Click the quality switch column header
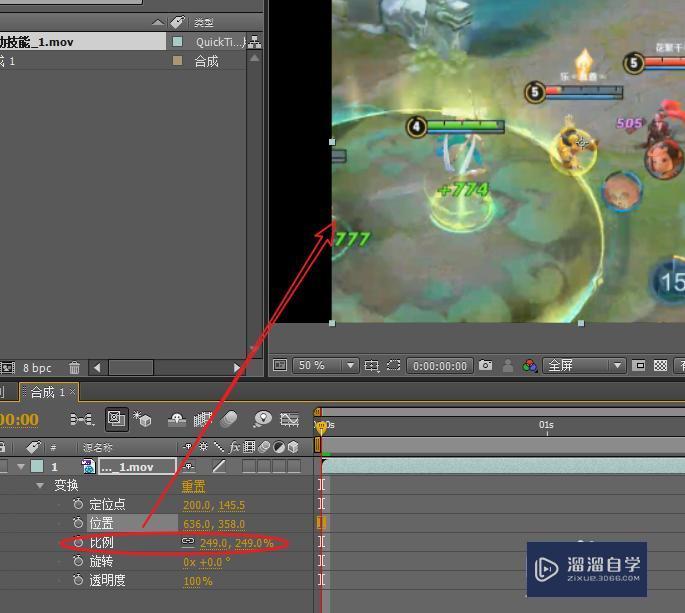The image size is (685, 613). [219, 447]
